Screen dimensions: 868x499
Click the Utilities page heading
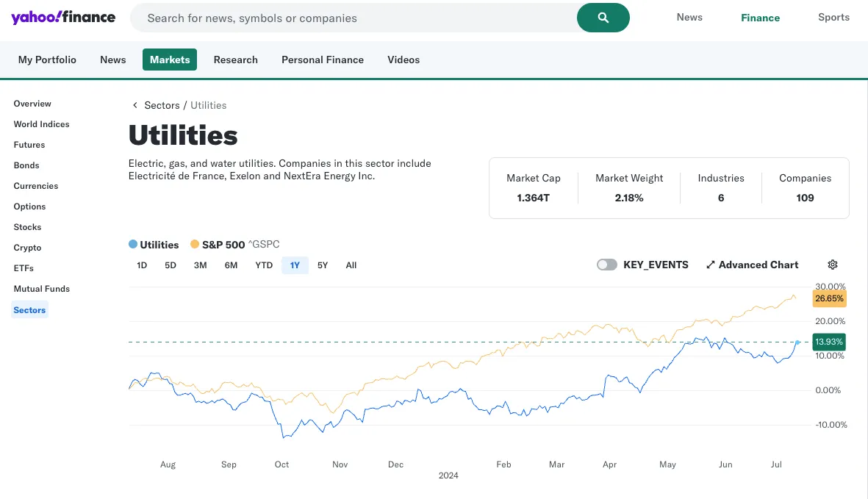tap(183, 135)
